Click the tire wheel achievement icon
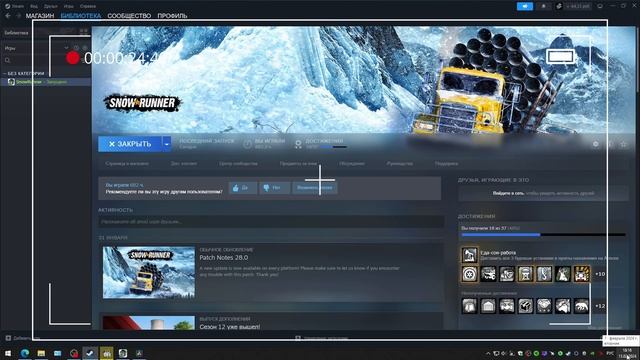The width and height of the screenshot is (640, 360). (469, 274)
